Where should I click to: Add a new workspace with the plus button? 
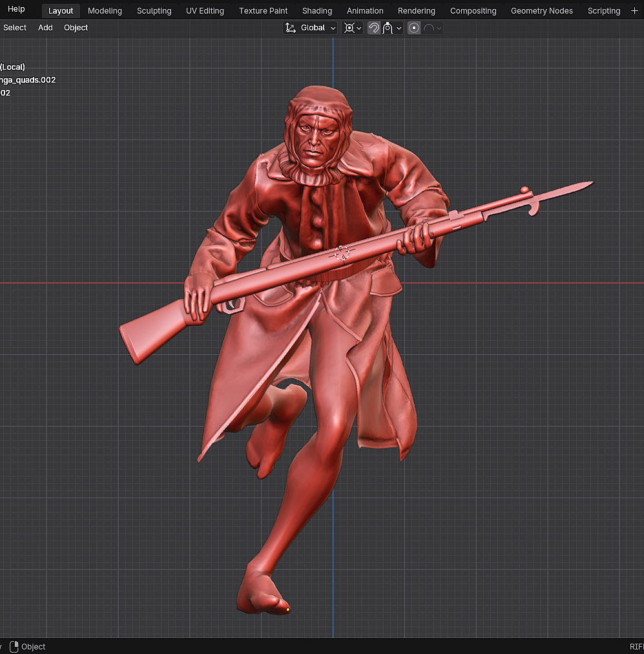(634, 11)
